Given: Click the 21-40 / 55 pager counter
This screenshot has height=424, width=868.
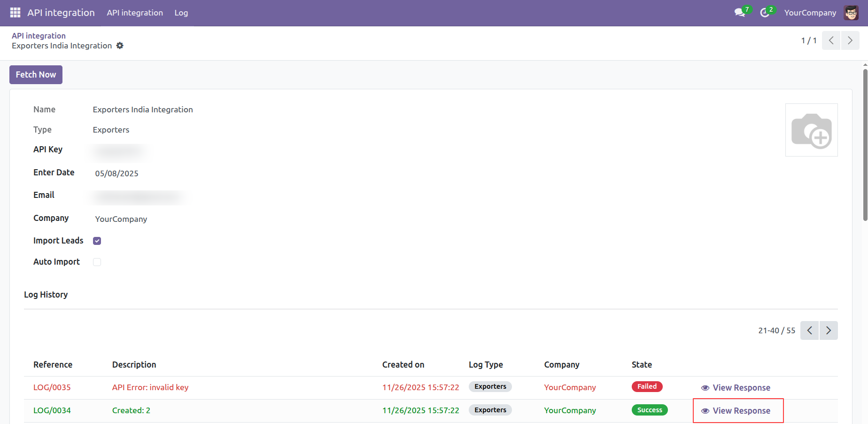Looking at the screenshot, I should tap(777, 330).
